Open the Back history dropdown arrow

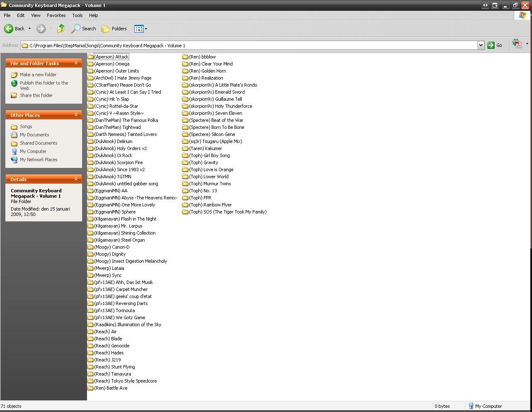pyautogui.click(x=29, y=29)
